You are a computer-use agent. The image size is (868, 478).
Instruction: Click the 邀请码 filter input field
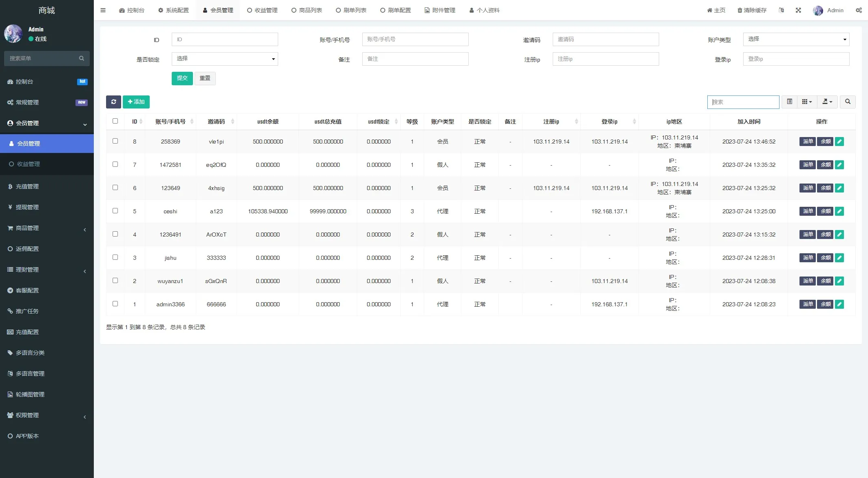pos(605,39)
